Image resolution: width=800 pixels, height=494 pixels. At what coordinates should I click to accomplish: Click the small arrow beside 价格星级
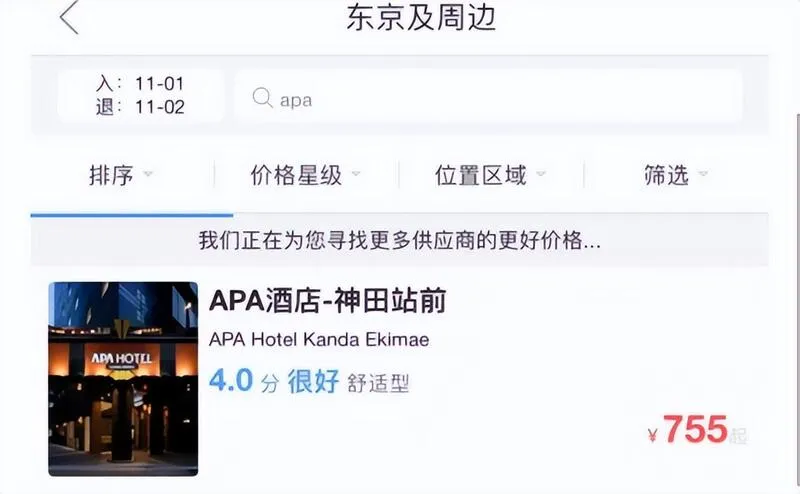tap(356, 174)
